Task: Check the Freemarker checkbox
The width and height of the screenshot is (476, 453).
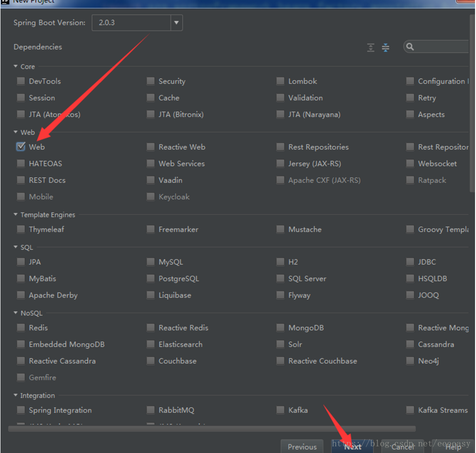Action: 151,229
